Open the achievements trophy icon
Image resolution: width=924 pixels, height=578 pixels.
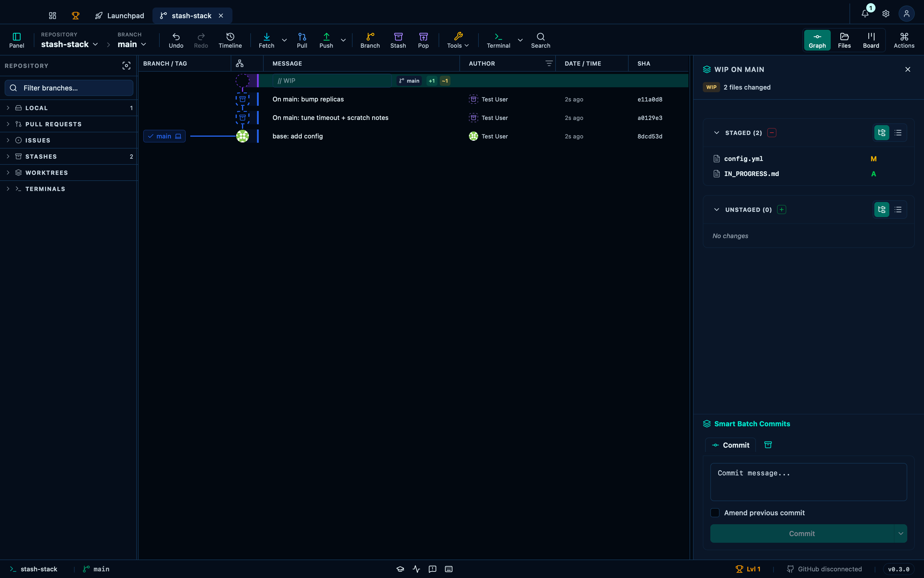click(x=76, y=16)
